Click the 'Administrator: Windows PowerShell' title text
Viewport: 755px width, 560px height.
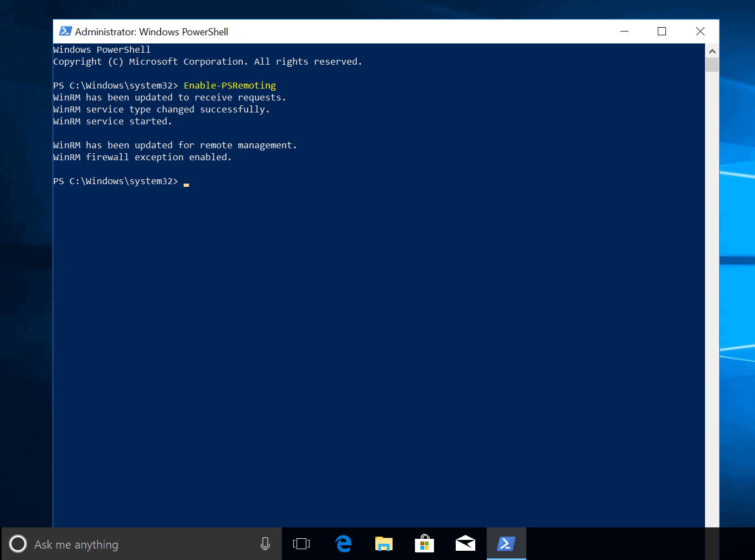click(152, 32)
